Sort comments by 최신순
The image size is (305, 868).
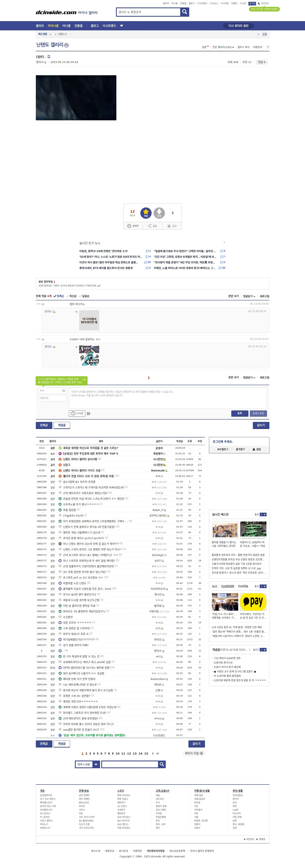pos(71,296)
